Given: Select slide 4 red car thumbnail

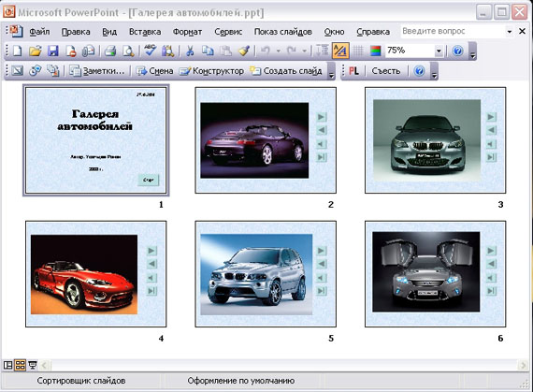Looking at the screenshot, I should pyautogui.click(x=96, y=274).
